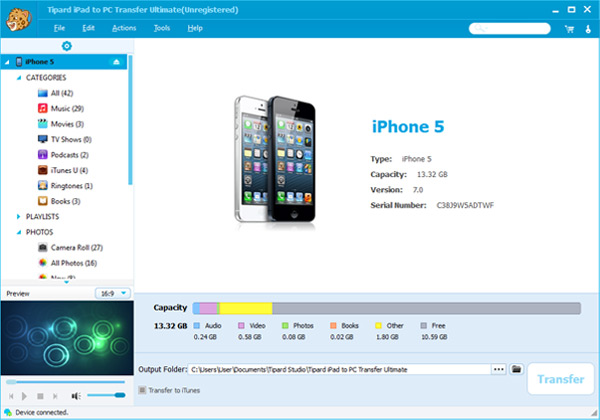Viewport: 600px width, 420px height.
Task: Click the Device connected status icon
Action: (x=8, y=412)
